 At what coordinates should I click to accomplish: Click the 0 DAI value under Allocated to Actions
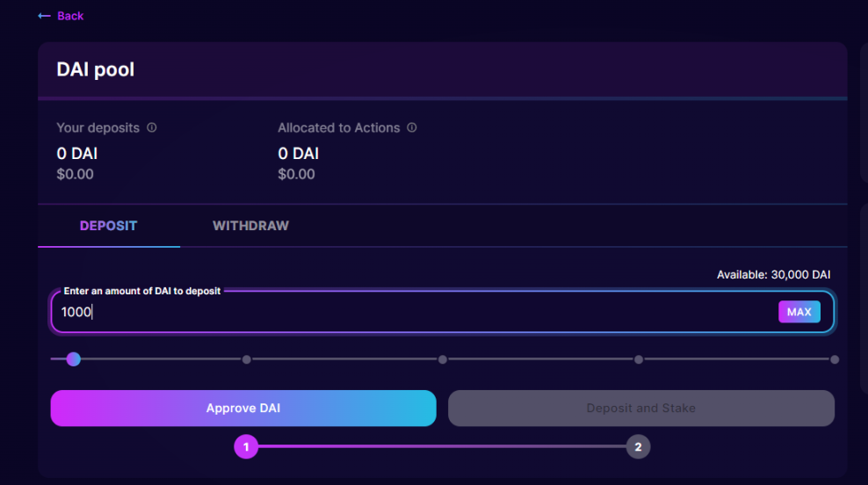point(299,154)
